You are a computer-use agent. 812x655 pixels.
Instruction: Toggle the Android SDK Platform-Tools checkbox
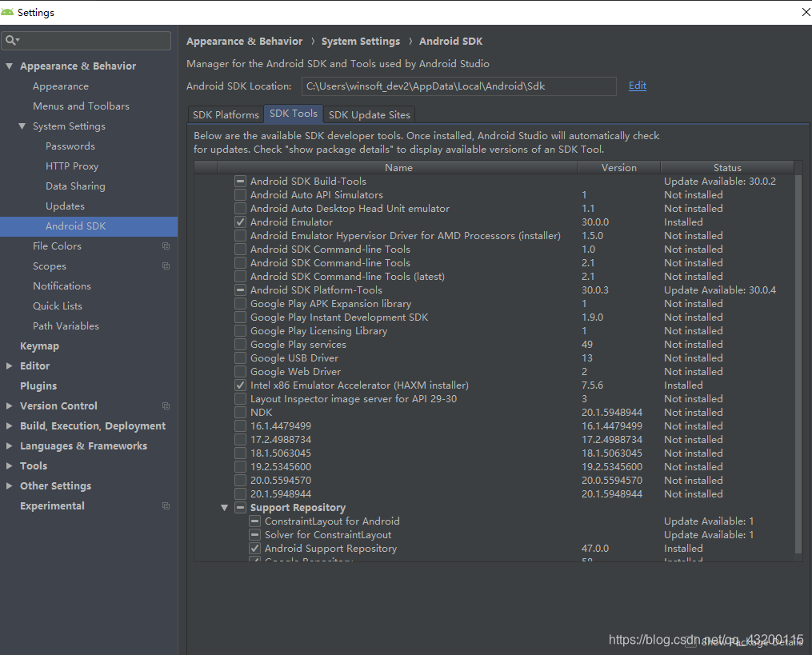[240, 290]
